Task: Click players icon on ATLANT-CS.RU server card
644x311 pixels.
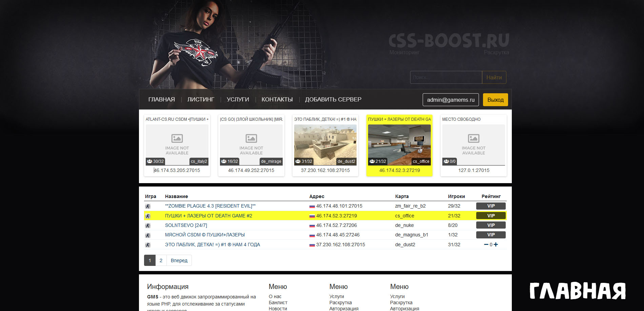Action: click(149, 161)
